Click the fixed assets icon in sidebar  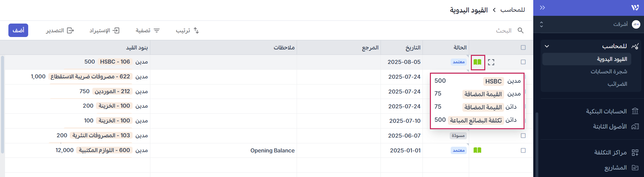click(635, 127)
